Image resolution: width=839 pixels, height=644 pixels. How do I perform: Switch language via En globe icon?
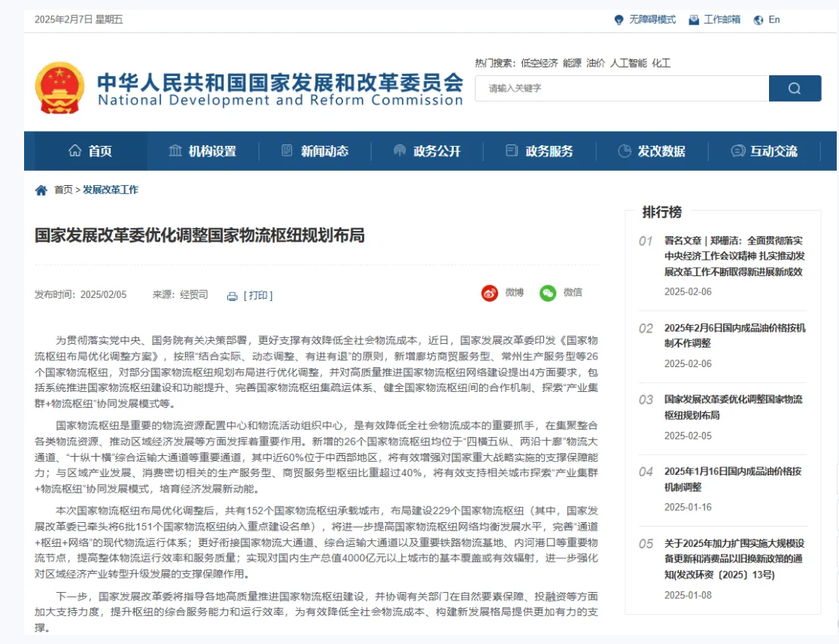(758, 20)
